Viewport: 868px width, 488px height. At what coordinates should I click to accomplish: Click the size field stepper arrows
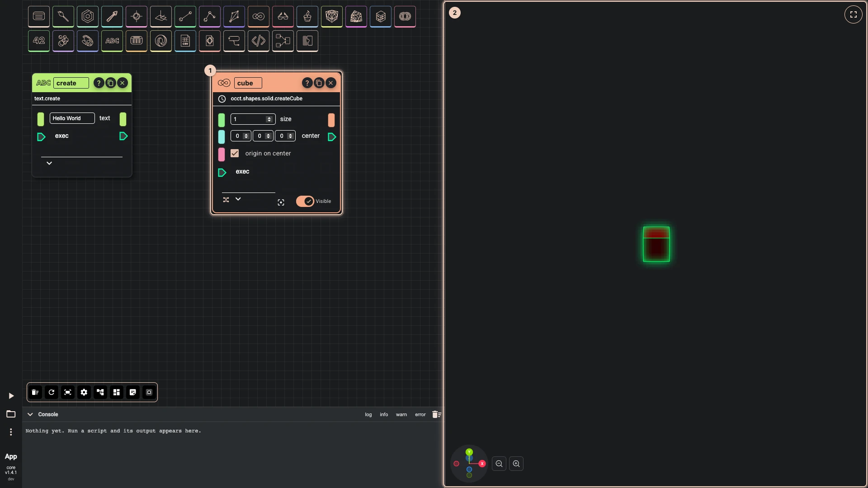point(269,119)
